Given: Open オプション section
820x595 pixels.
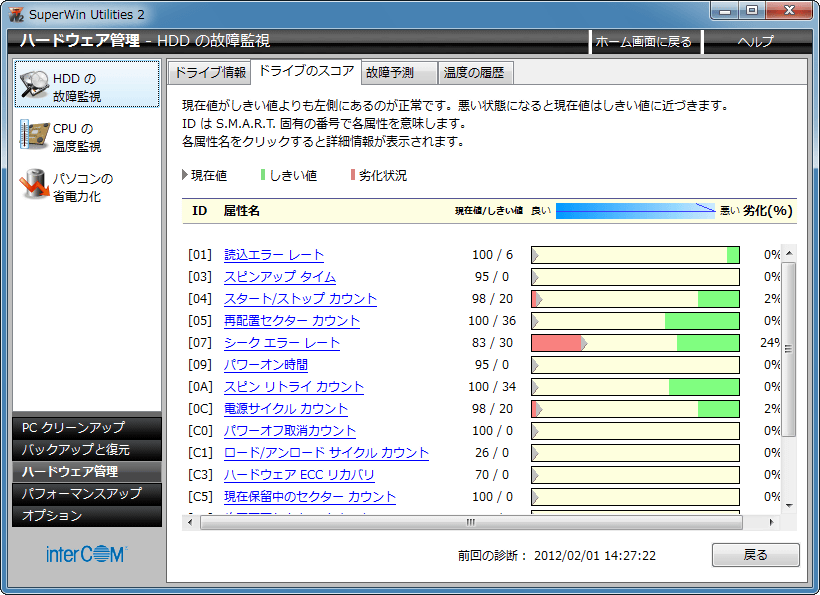Looking at the screenshot, I should click(x=87, y=516).
